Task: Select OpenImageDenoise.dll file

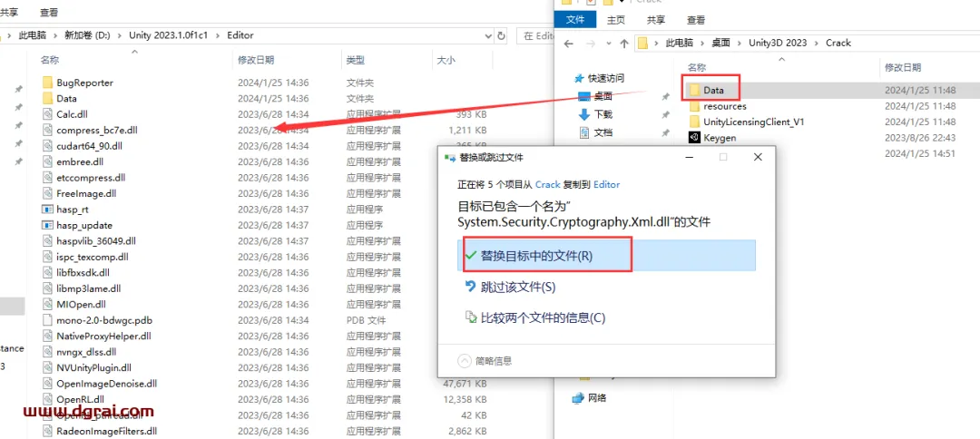Action: [x=107, y=384]
